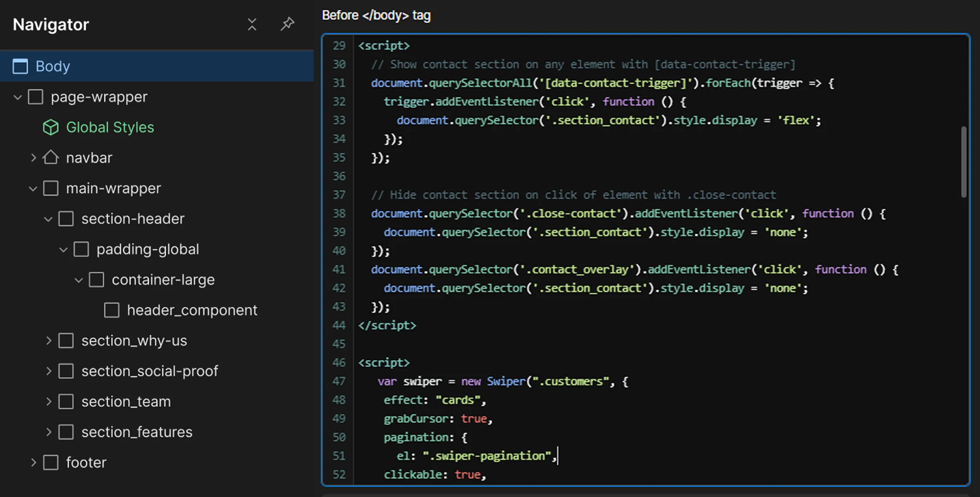Collapse the section-header tree node
The width and height of the screenshot is (980, 497).
tap(48, 219)
